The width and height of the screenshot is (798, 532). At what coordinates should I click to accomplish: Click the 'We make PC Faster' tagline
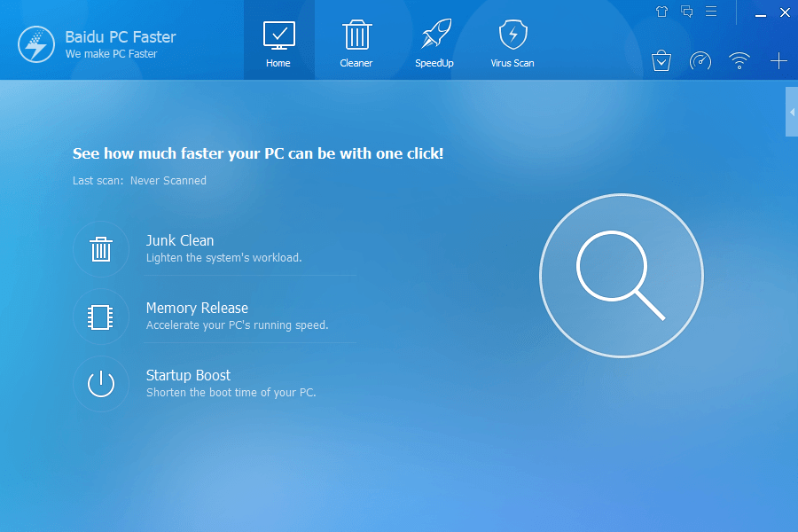[111, 54]
